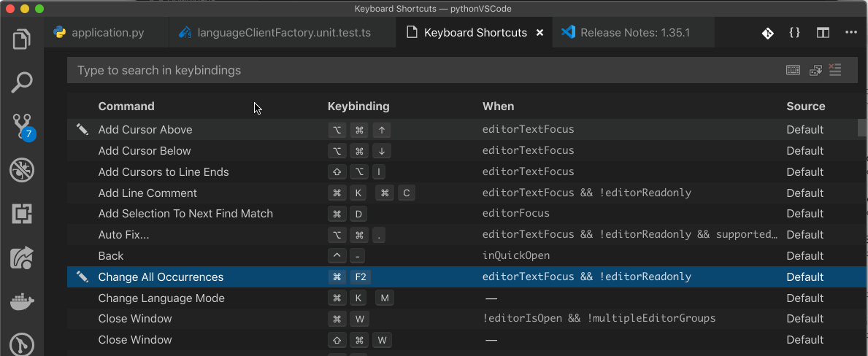Viewport: 868px width, 356px height.
Task: Click the Command column header
Action: click(x=126, y=106)
